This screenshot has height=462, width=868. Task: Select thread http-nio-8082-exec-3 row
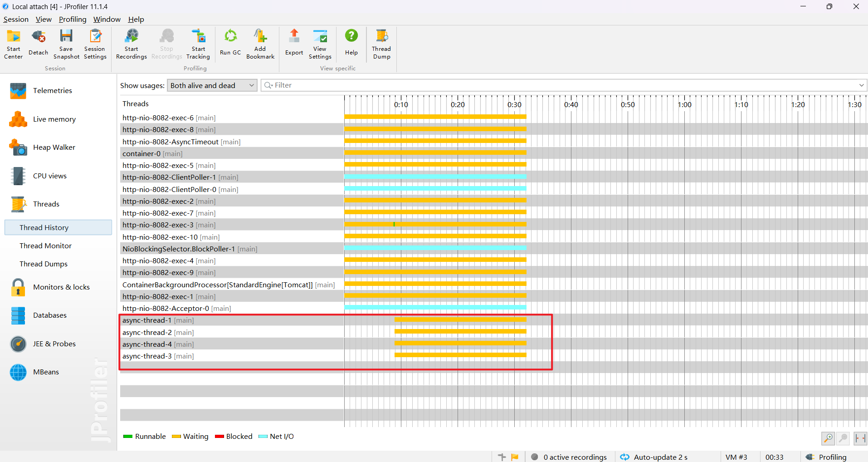[x=232, y=225]
